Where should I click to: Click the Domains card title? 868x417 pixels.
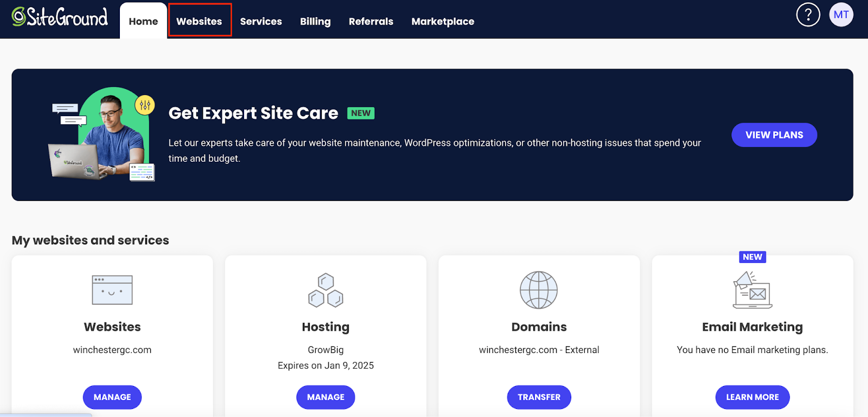[539, 327]
